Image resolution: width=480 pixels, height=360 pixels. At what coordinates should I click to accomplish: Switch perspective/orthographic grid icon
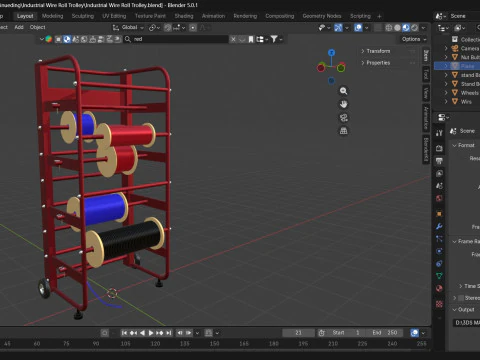pos(344,131)
